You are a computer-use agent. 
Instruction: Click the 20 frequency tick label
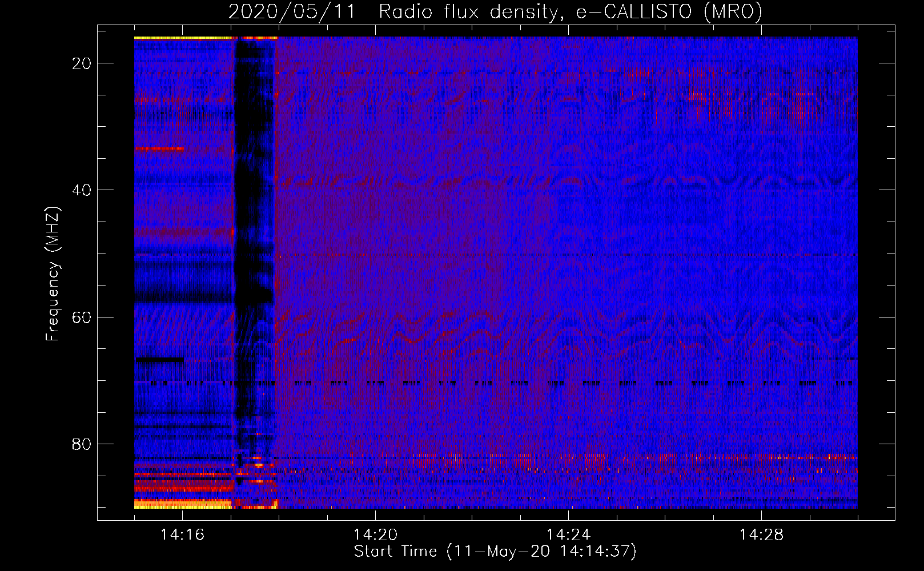tap(82, 63)
